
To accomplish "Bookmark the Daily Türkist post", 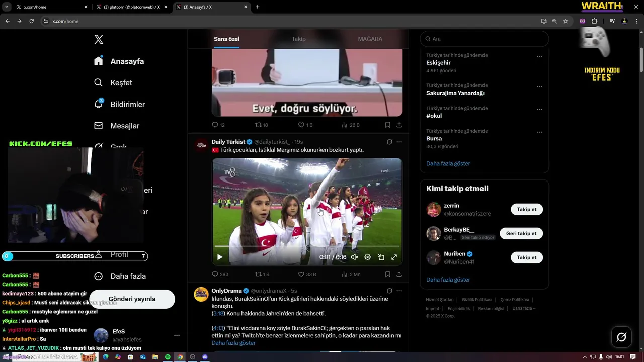I will (x=387, y=274).
